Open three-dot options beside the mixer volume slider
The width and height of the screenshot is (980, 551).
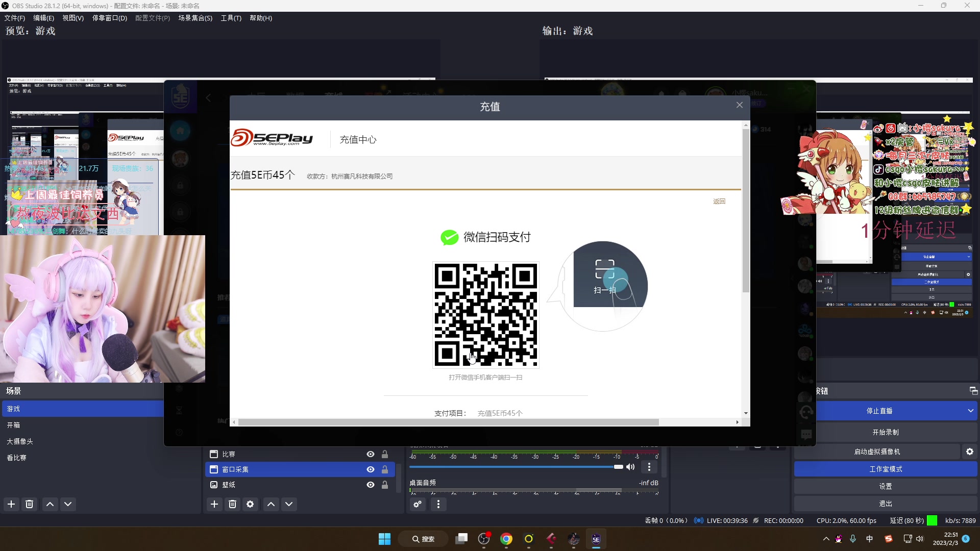(x=649, y=467)
